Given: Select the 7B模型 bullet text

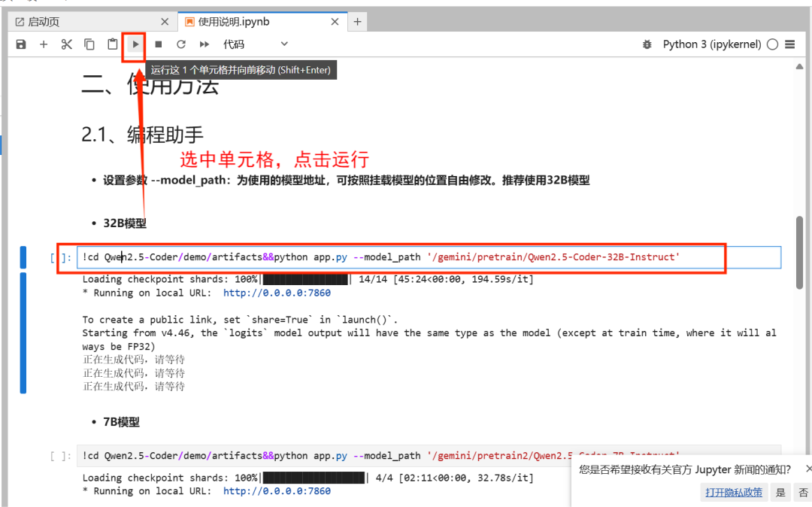Looking at the screenshot, I should [x=121, y=422].
